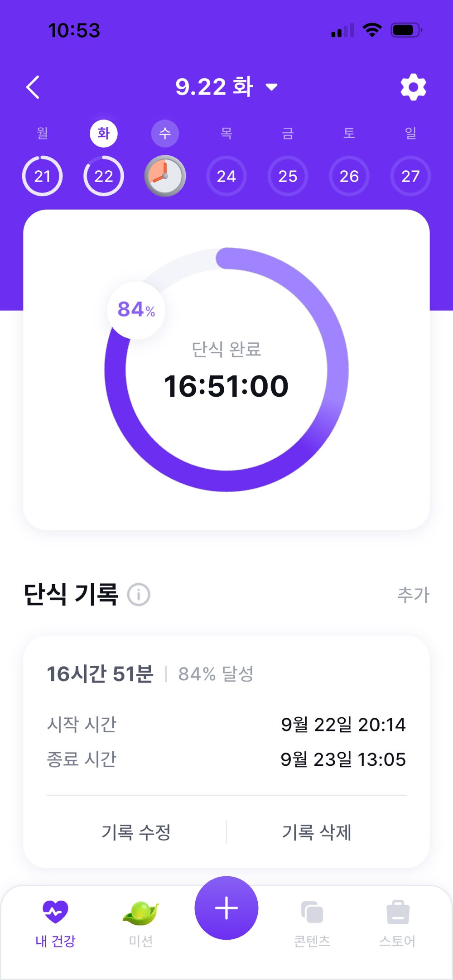
Task: Tap the info icon beside 단식 기록
Action: (x=139, y=595)
